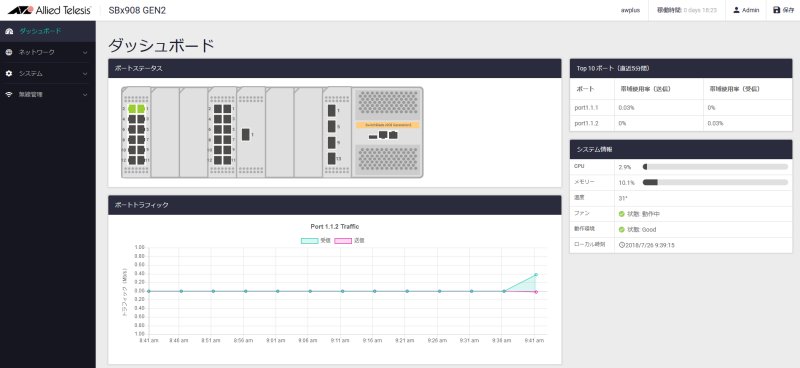Open the Admin account menu

click(x=746, y=10)
